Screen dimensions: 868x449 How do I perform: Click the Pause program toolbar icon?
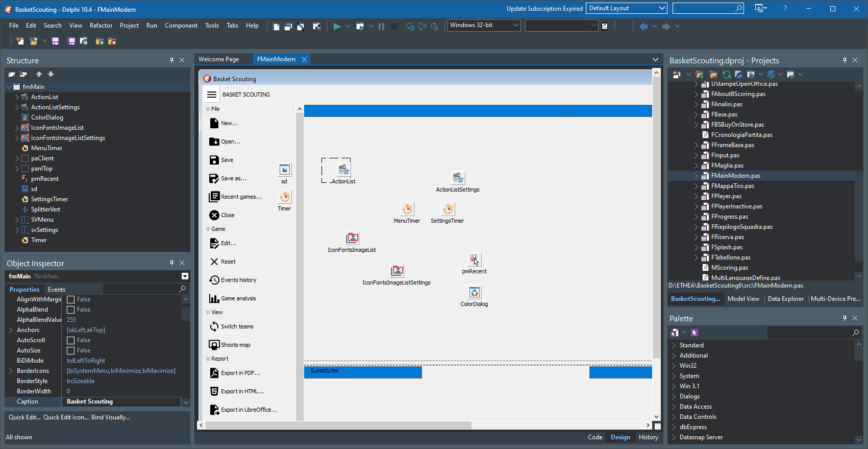click(381, 26)
